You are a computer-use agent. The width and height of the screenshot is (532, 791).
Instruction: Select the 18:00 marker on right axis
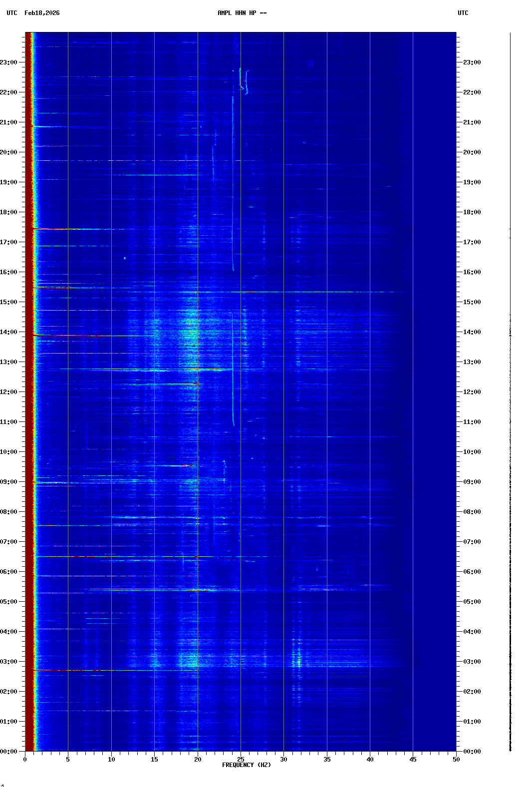pyautogui.click(x=472, y=212)
